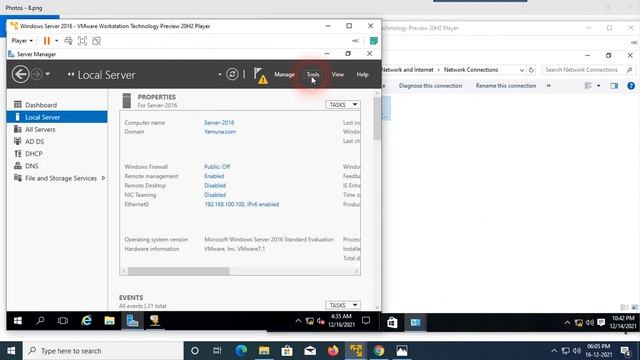The height and width of the screenshot is (360, 640).
Task: Go back using Server Manager back arrow
Action: pos(20,74)
